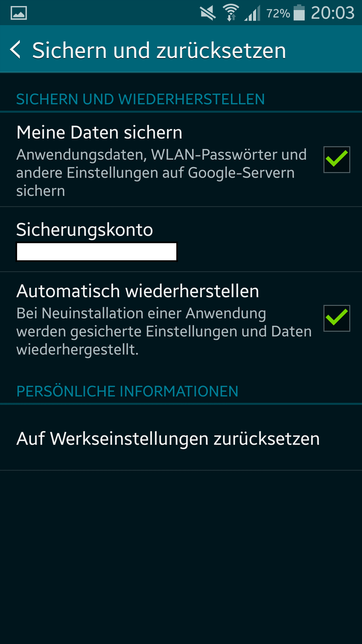Open the picture notification icon in status bar
The height and width of the screenshot is (644, 362).
pyautogui.click(x=19, y=13)
